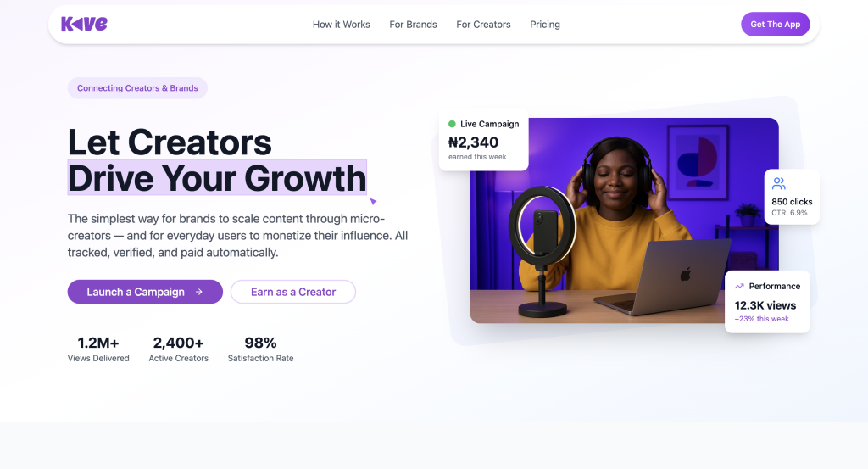Select Pricing in the navigation bar

click(x=545, y=25)
